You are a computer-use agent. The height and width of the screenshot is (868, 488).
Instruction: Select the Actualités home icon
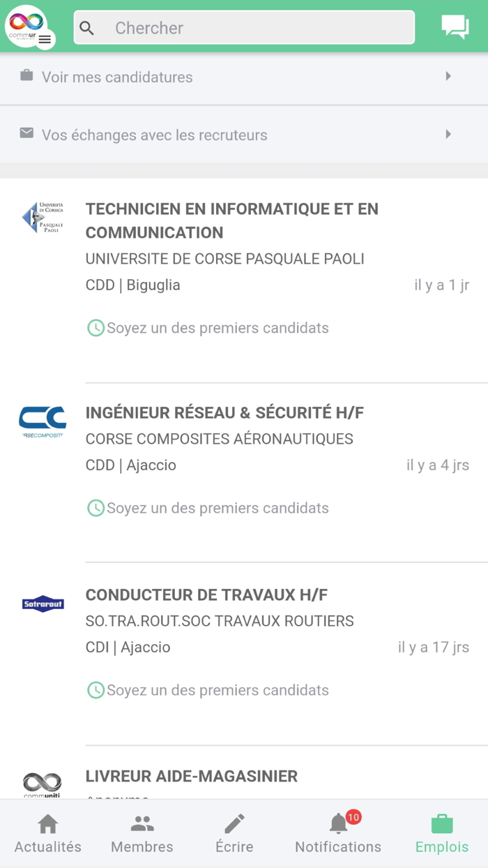(47, 824)
